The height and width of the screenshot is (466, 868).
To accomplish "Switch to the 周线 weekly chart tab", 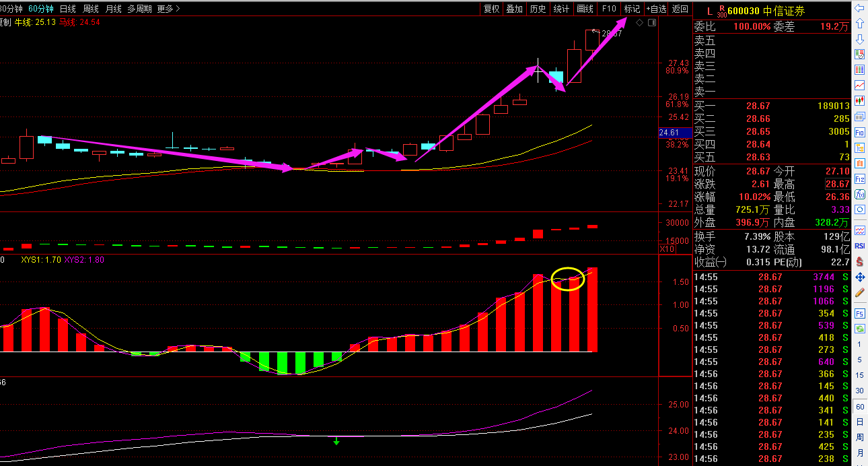I will click(91, 9).
